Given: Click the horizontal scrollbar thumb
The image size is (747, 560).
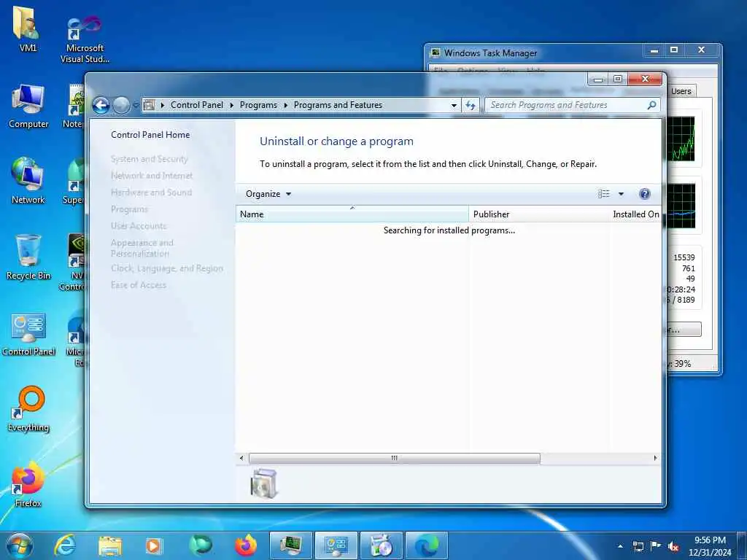Looking at the screenshot, I should point(395,458).
